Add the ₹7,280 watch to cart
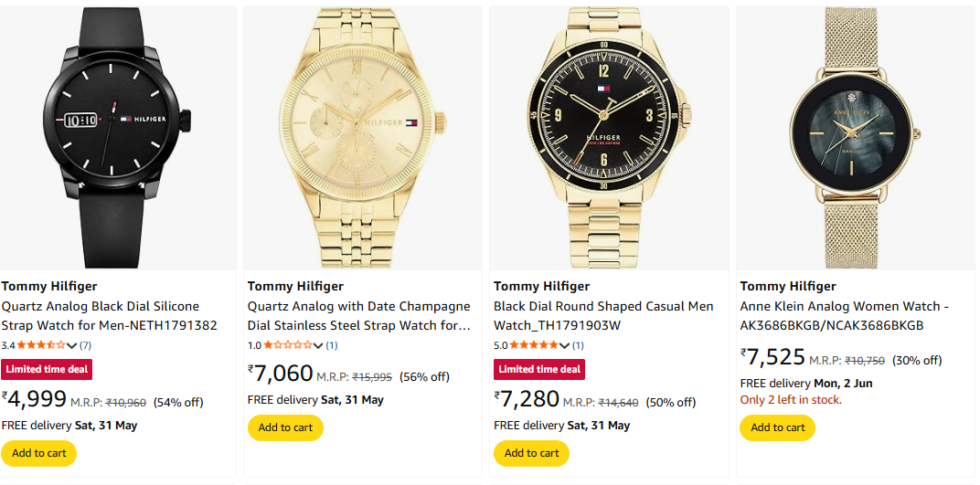980x485 pixels. coord(531,453)
